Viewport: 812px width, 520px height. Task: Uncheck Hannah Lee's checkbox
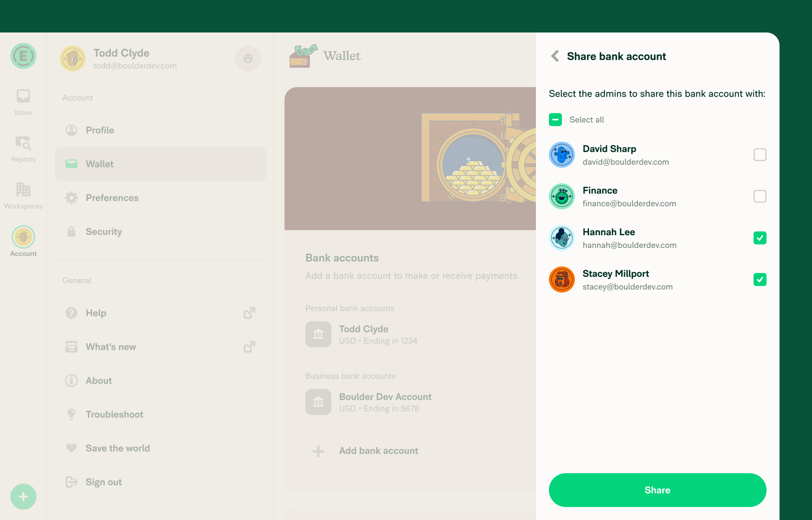point(760,238)
